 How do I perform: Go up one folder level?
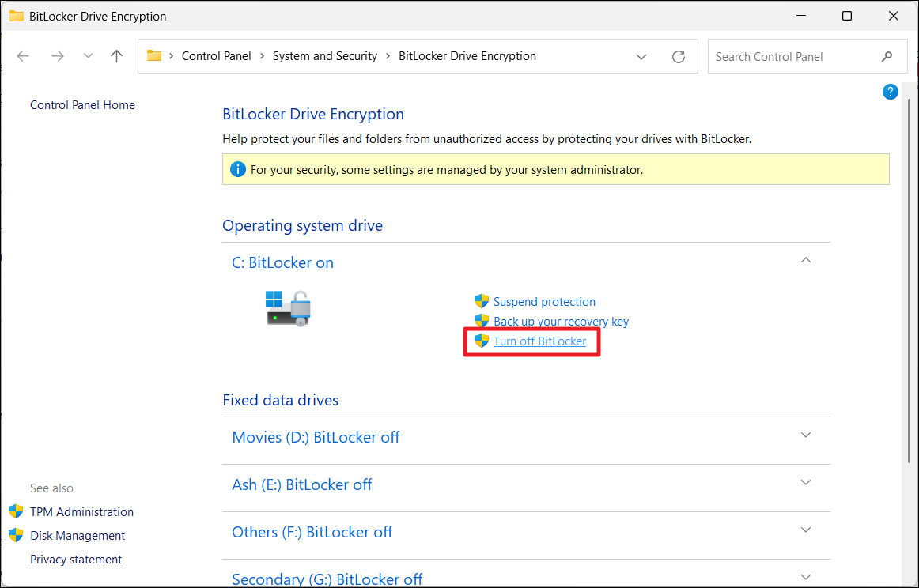[x=117, y=56]
